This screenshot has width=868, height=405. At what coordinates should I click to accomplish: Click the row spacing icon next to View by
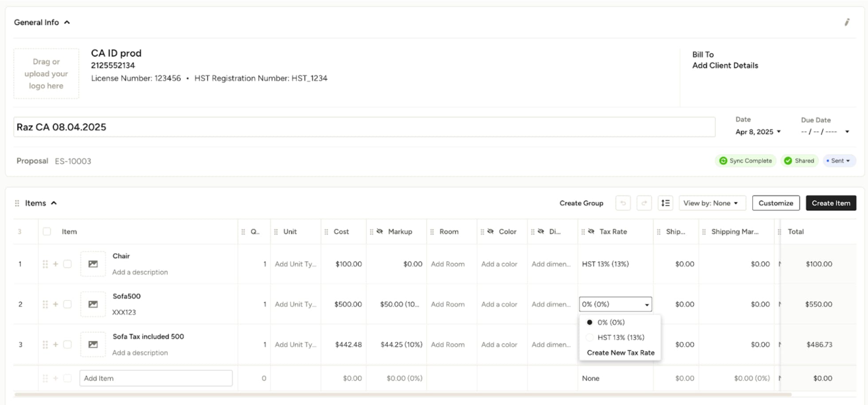coord(665,203)
